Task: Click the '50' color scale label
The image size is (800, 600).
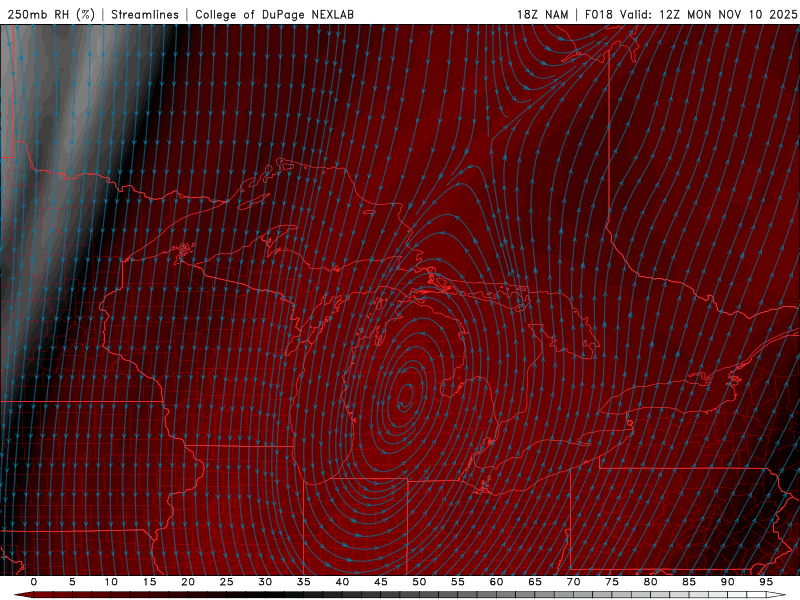Action: 419,582
